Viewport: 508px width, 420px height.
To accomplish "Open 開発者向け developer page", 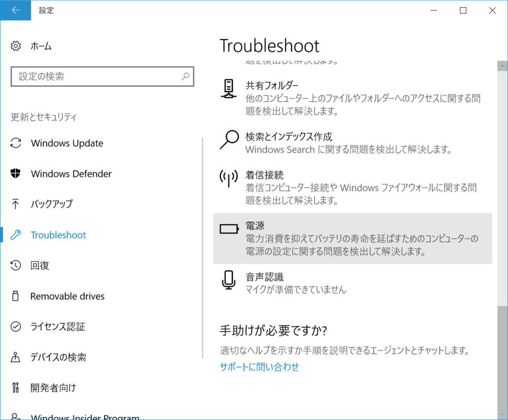I will tap(53, 388).
